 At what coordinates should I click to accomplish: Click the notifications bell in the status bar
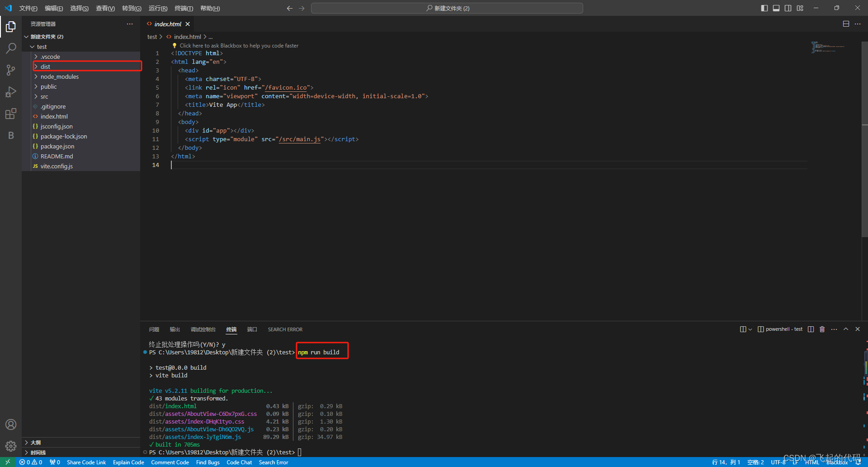[858, 462]
